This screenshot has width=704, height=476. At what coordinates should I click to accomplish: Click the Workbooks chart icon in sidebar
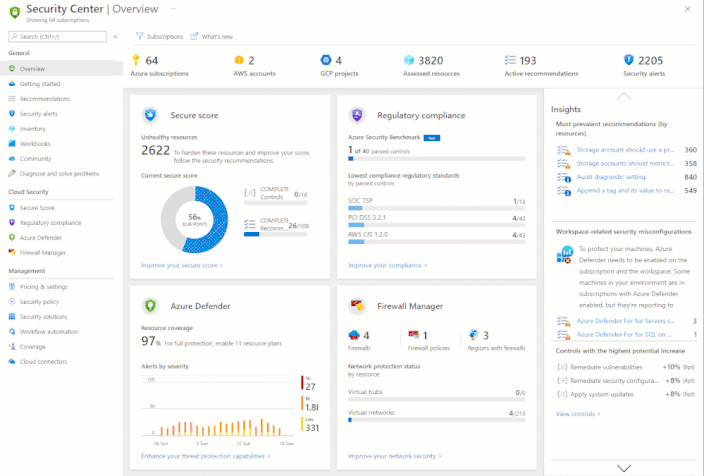coord(12,144)
